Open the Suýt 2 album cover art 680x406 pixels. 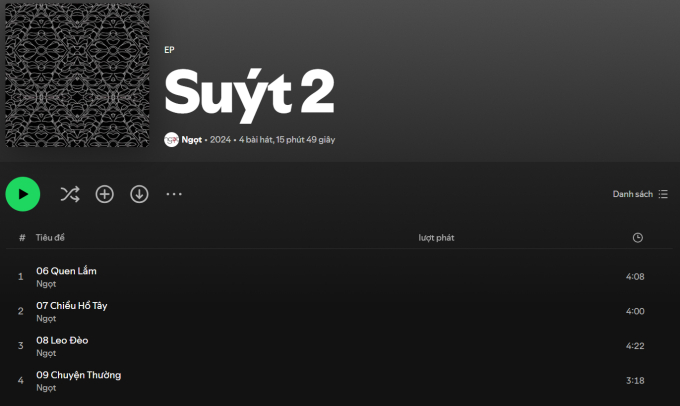tap(77, 75)
